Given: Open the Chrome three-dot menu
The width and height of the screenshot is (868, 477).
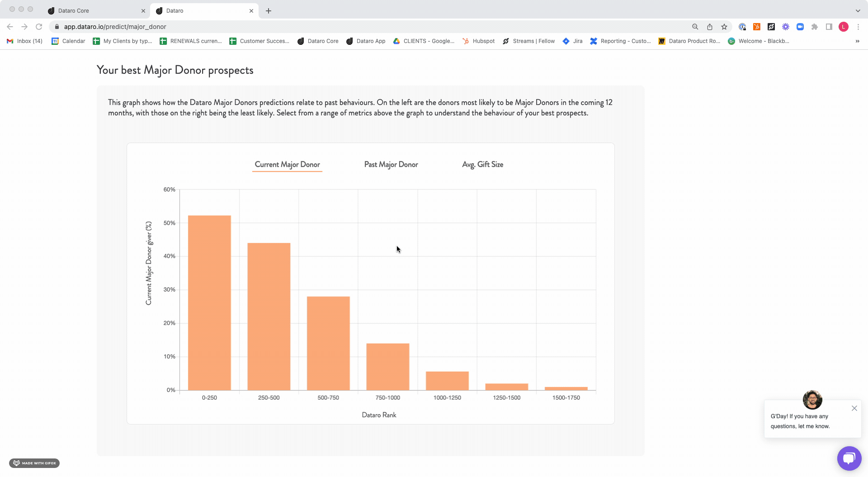Looking at the screenshot, I should tap(858, 27).
